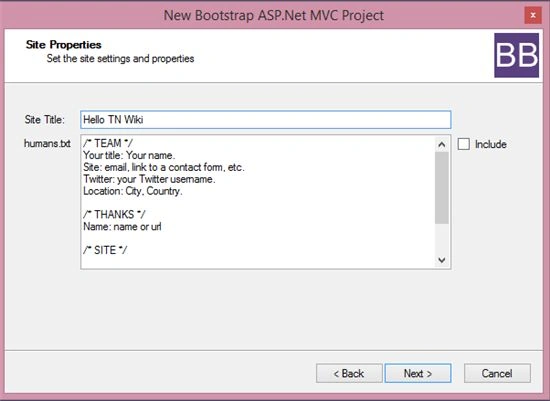The height and width of the screenshot is (401, 550).
Task: Place cursor on the /* THANKS */ line
Action: point(114,214)
